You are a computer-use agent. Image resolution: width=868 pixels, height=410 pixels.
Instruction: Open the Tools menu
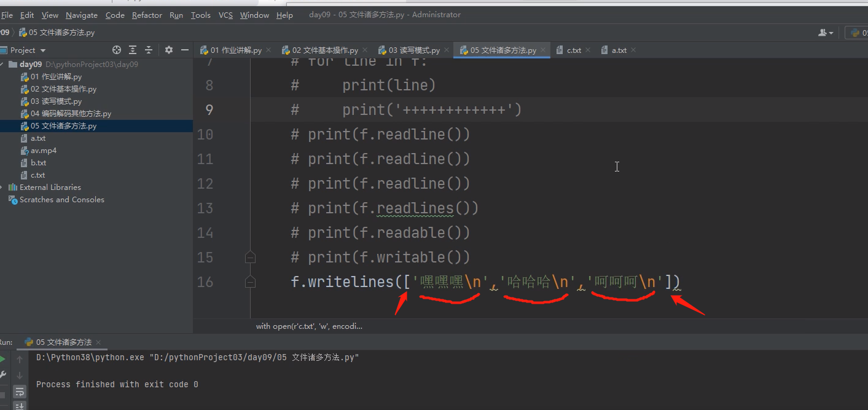[x=200, y=15]
